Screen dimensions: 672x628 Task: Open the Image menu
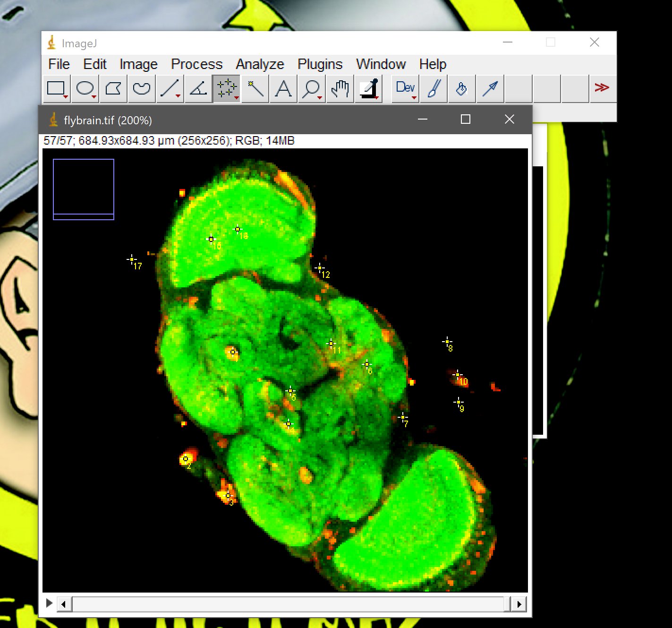point(138,64)
